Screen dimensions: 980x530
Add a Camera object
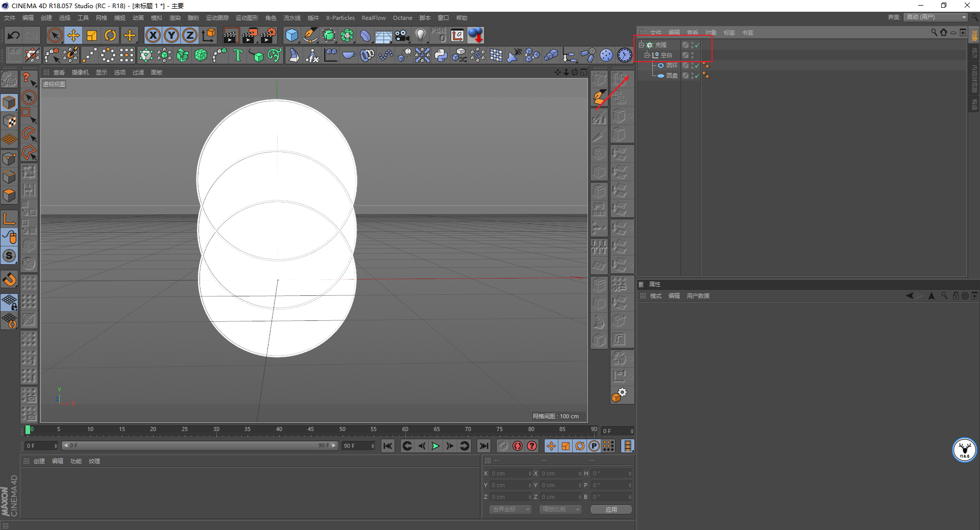pyautogui.click(x=402, y=35)
